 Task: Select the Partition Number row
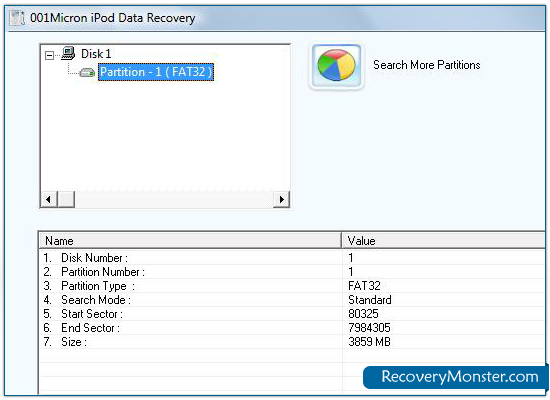pos(293,272)
